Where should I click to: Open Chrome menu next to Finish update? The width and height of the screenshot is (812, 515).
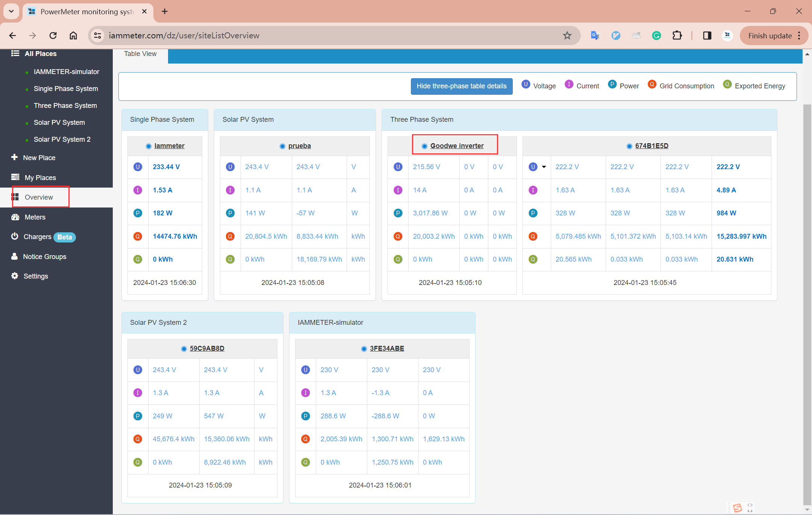(799, 36)
